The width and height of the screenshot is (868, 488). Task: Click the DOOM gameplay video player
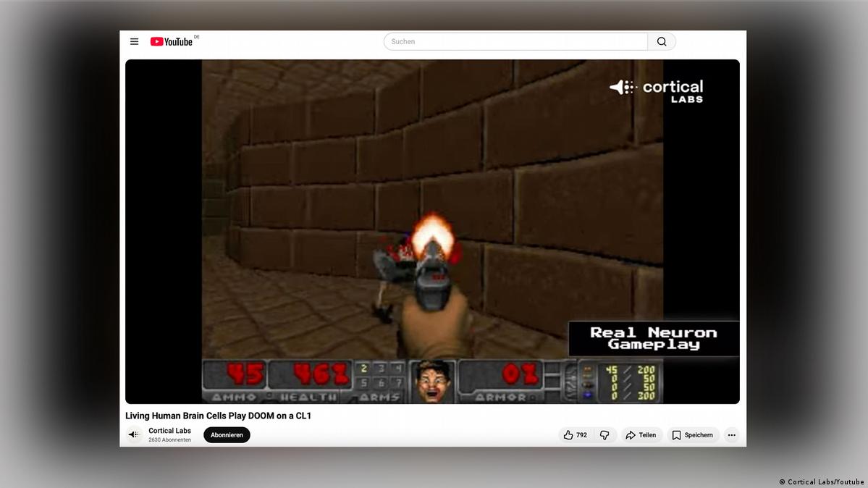[x=432, y=232]
